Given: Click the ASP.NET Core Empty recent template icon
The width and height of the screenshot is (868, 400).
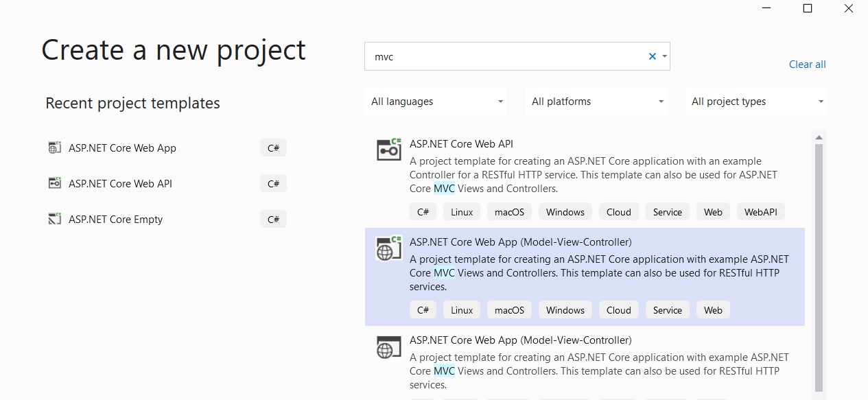Looking at the screenshot, I should point(55,219).
